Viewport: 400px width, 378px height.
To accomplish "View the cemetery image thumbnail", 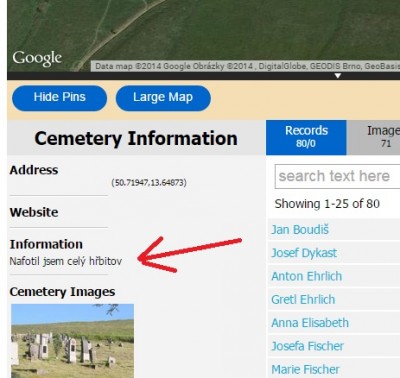I will [x=73, y=341].
